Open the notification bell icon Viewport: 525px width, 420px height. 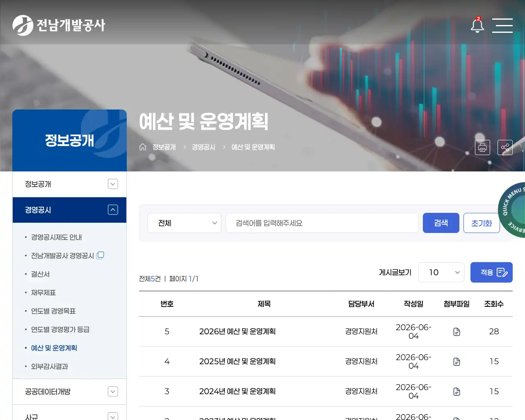[477, 25]
